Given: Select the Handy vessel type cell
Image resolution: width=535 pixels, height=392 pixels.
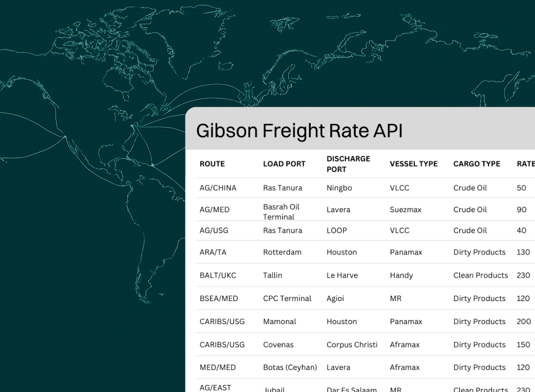Looking at the screenshot, I should (401, 275).
